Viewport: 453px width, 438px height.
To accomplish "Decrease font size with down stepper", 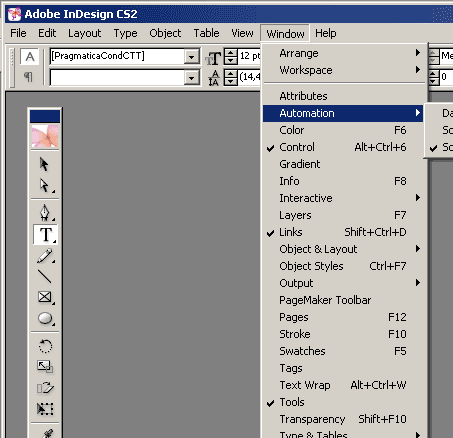I will (x=231, y=60).
